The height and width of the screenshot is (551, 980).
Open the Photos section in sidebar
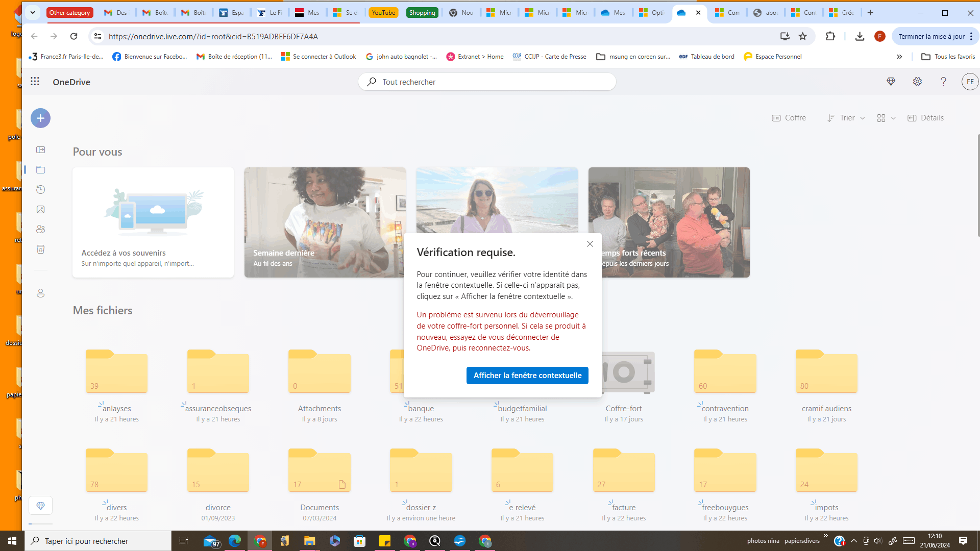41,210
